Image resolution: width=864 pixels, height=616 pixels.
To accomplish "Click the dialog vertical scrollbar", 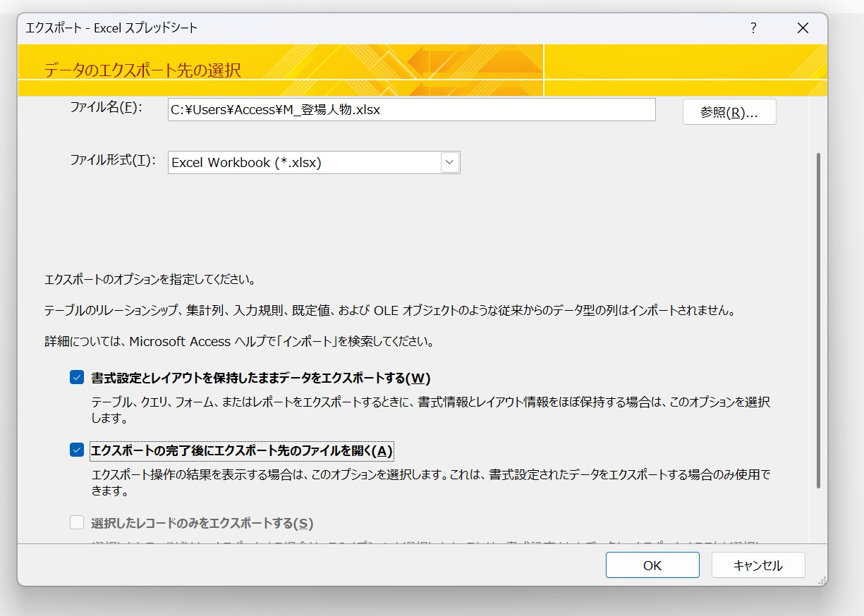I will tap(818, 321).
